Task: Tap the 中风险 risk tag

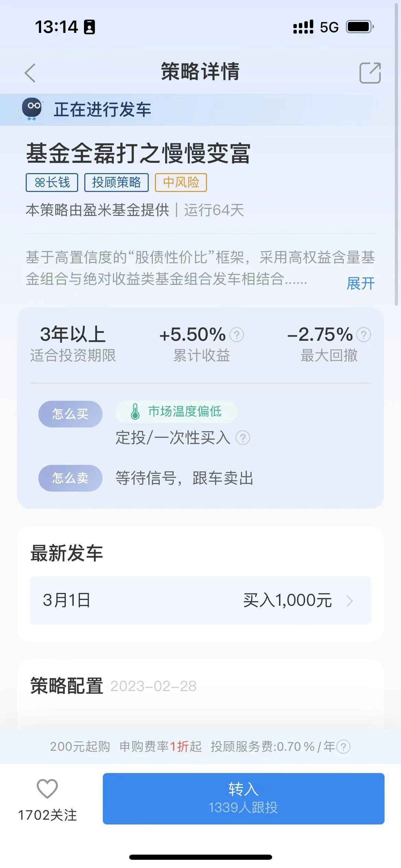Action: [181, 182]
